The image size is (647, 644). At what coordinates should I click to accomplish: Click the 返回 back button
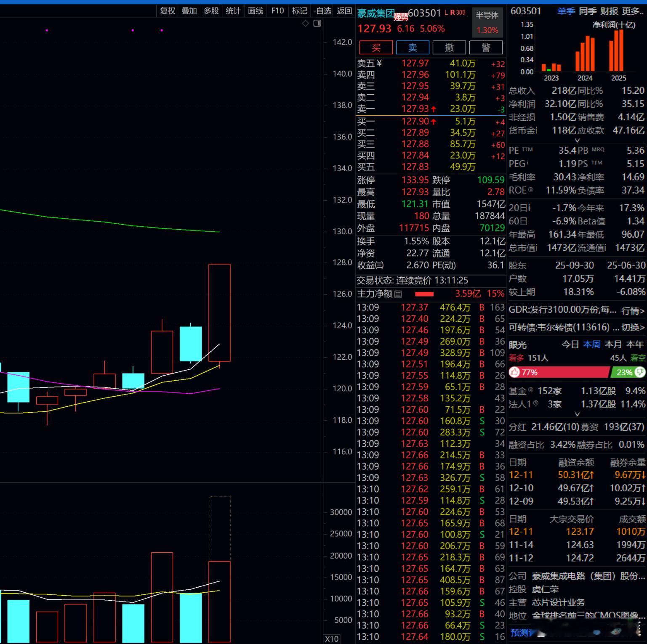point(344,11)
